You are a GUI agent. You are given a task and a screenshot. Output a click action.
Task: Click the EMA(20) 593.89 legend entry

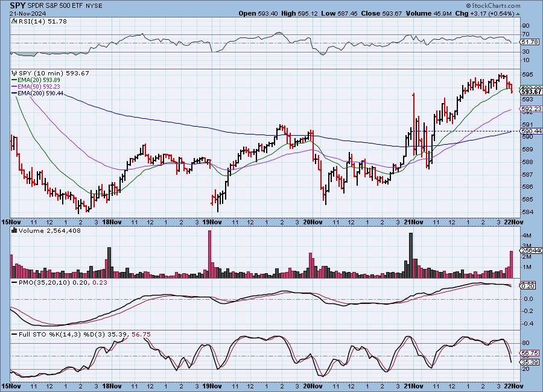(39, 80)
